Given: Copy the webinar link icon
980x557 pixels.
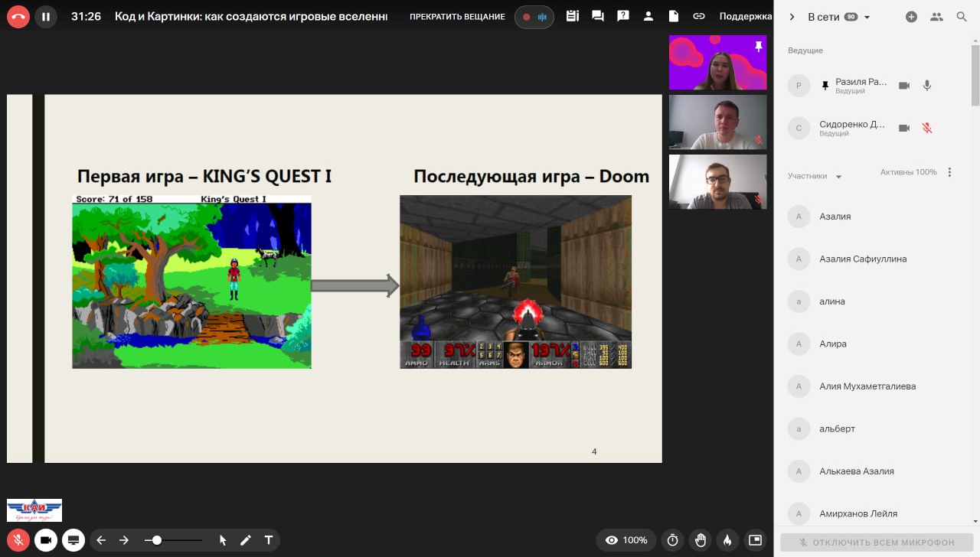Looking at the screenshot, I should click(698, 16).
